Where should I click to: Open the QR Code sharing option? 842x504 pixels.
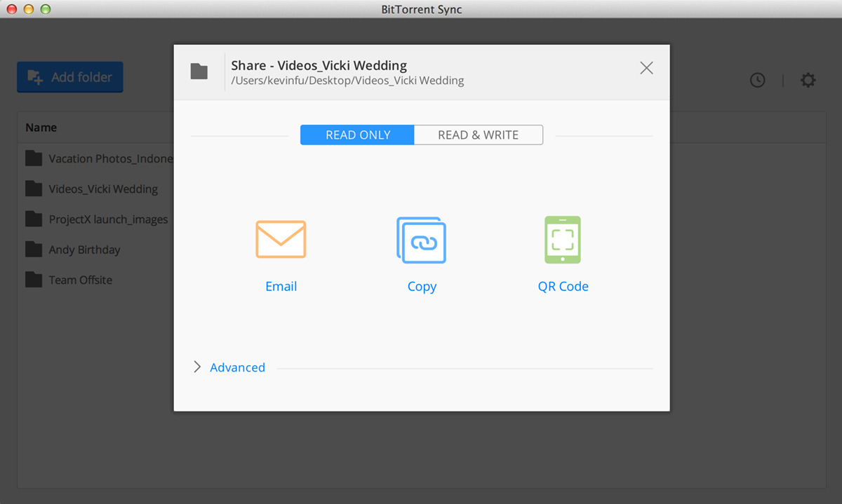pos(563,240)
